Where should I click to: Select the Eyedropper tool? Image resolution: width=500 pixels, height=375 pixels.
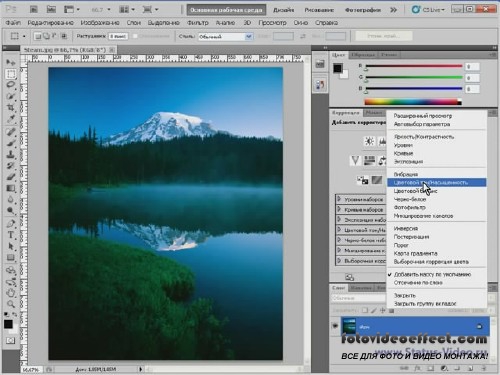[x=11, y=119]
